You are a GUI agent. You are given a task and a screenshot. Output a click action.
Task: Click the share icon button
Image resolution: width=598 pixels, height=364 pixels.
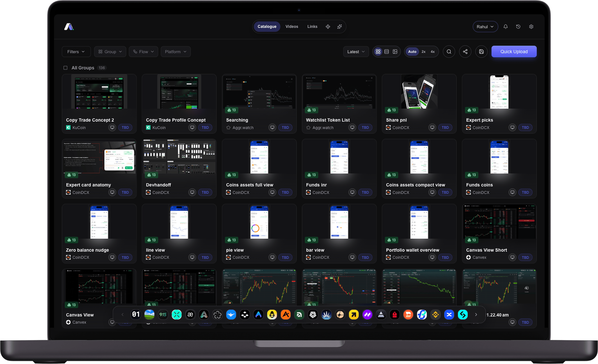point(465,51)
